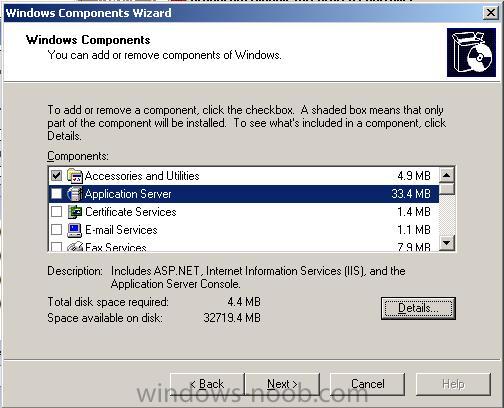Uncheck the Accessories and Utilities checkbox

(56, 175)
